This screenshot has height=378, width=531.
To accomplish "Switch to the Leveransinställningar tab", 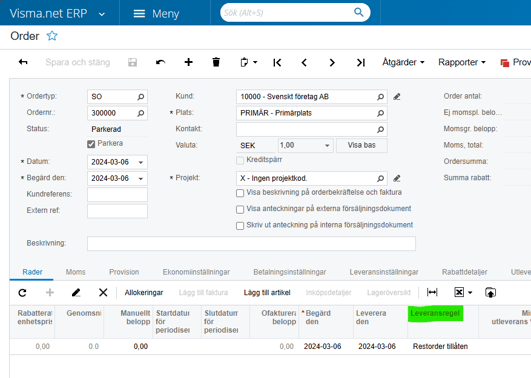I will [384, 272].
